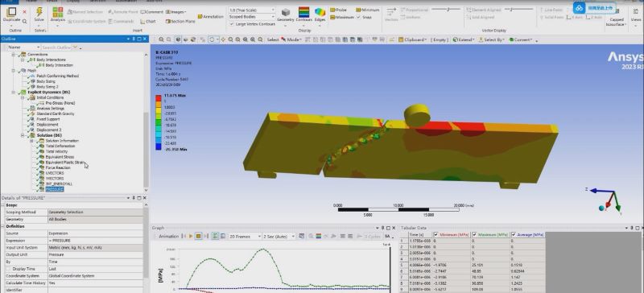
Task: Toggle Large Vertex Contours checkbox
Action: 232,24
